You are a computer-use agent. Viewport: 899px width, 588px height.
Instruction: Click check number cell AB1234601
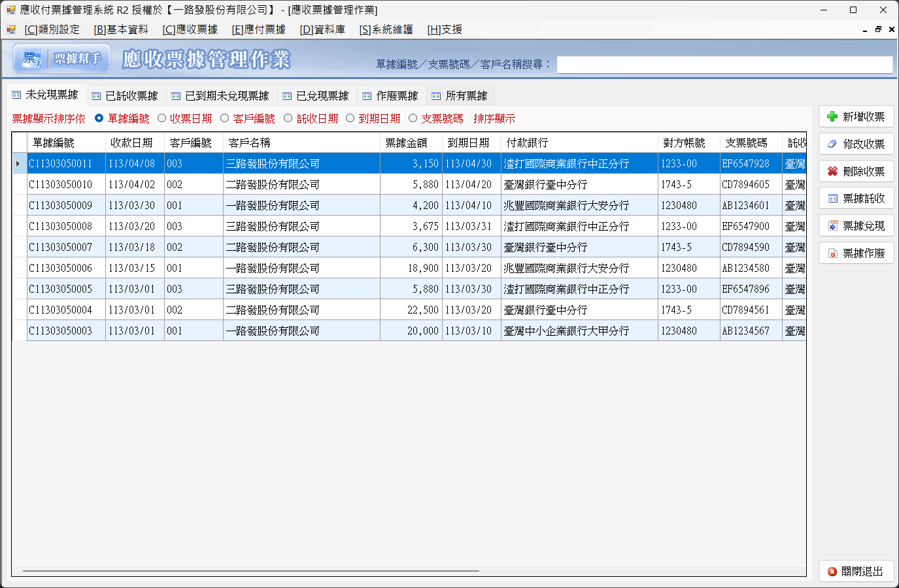[x=751, y=205]
